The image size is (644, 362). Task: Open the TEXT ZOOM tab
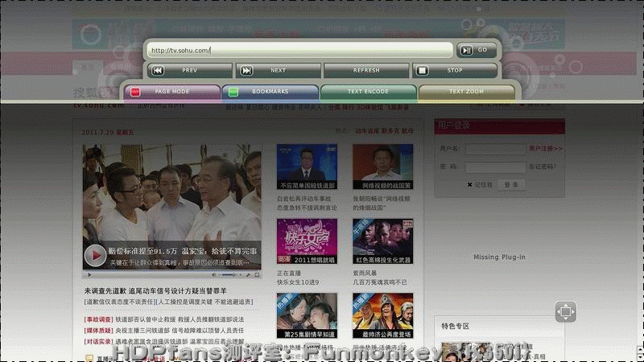pyautogui.click(x=466, y=92)
